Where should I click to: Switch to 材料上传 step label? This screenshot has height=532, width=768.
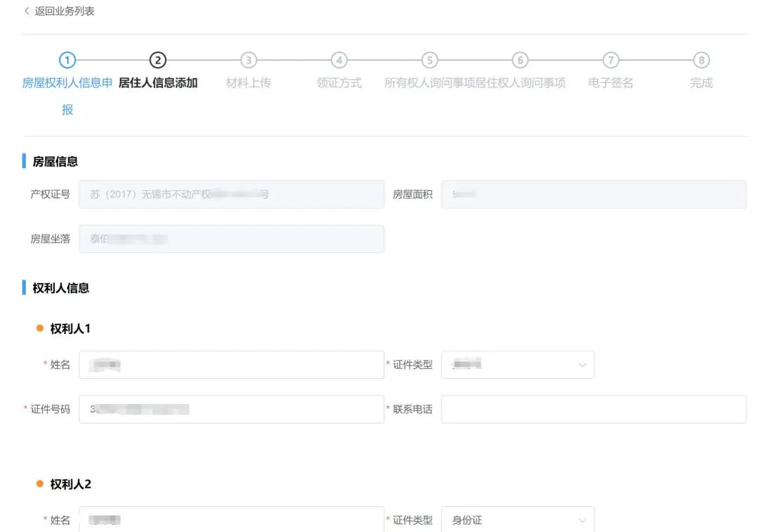pyautogui.click(x=248, y=83)
